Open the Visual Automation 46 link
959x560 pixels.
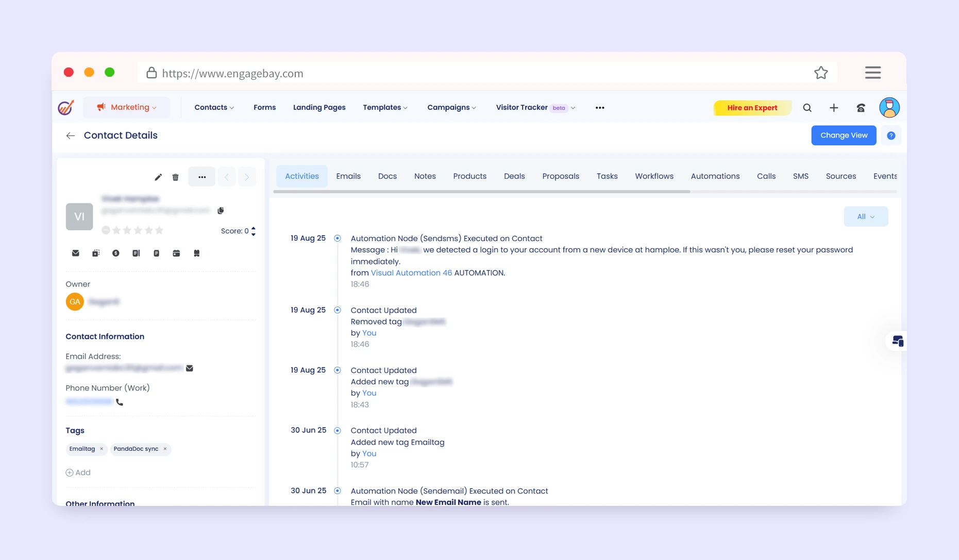tap(411, 273)
